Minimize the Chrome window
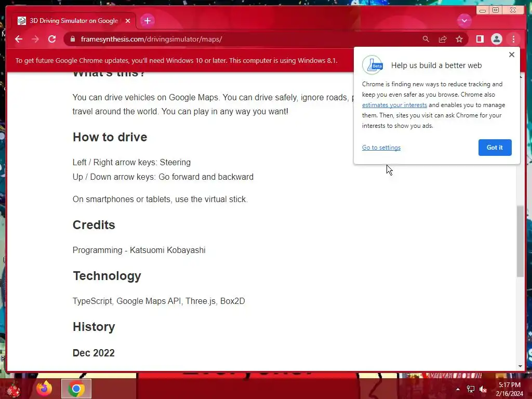 pyautogui.click(x=482, y=10)
